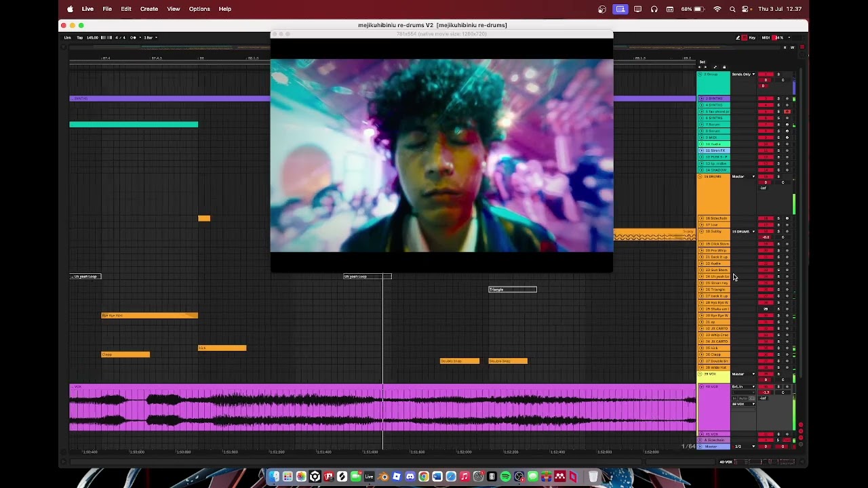Launch Google Chrome from the Dock
868x488 pixels.
click(424, 476)
